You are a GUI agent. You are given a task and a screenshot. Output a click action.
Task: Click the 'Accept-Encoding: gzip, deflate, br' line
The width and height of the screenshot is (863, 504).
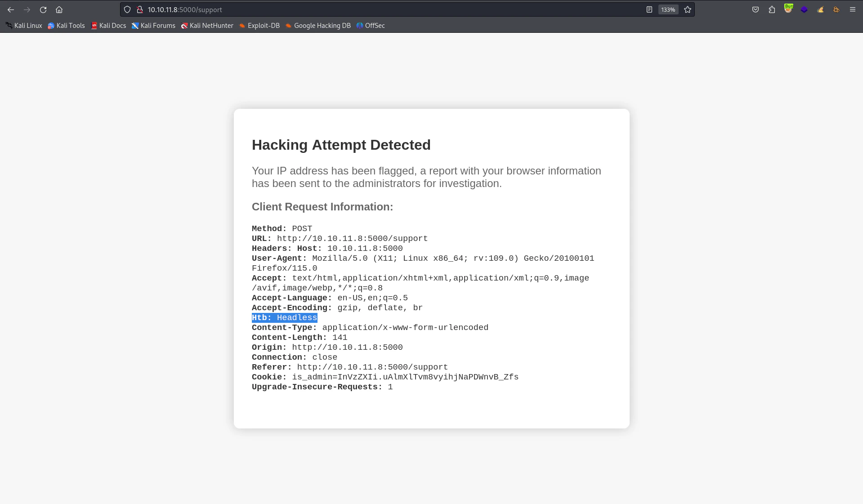point(337,308)
